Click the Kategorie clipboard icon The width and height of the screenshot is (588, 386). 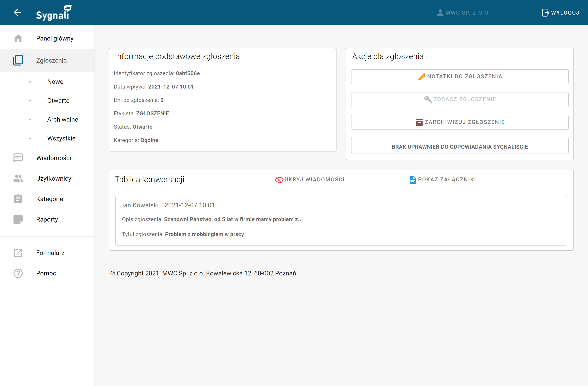(18, 199)
